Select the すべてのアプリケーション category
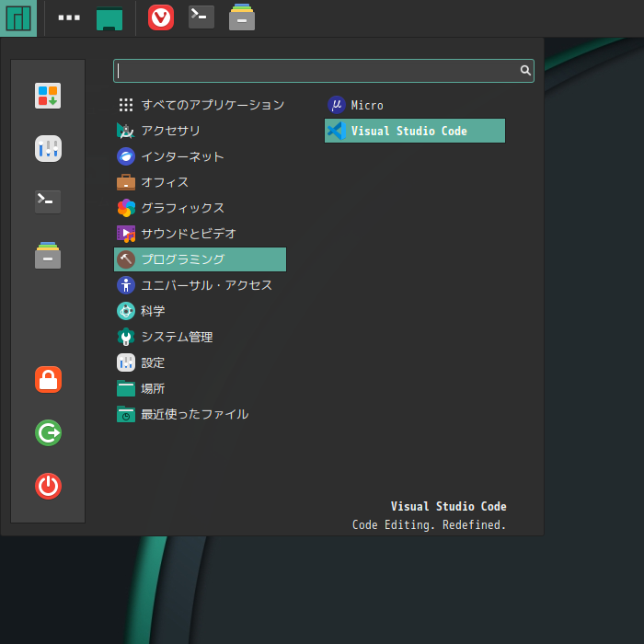Viewport: 644px width, 644px height. coord(200,105)
